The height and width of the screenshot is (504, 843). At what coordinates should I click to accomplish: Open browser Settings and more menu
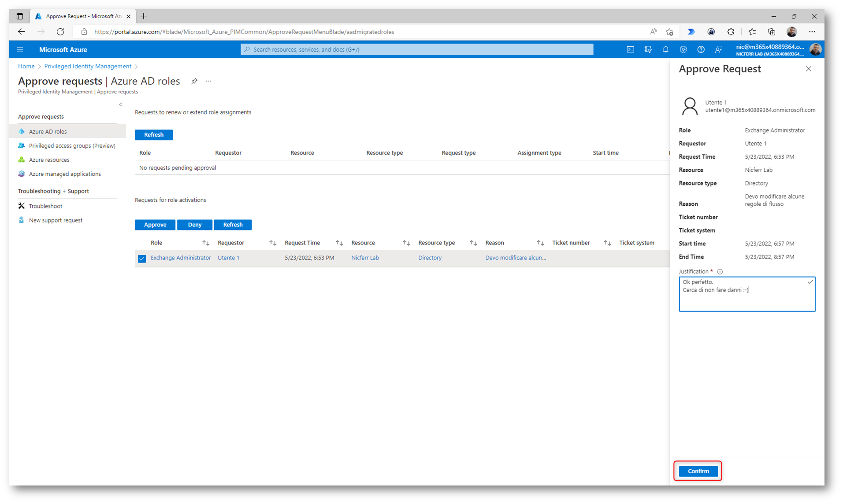pos(812,32)
